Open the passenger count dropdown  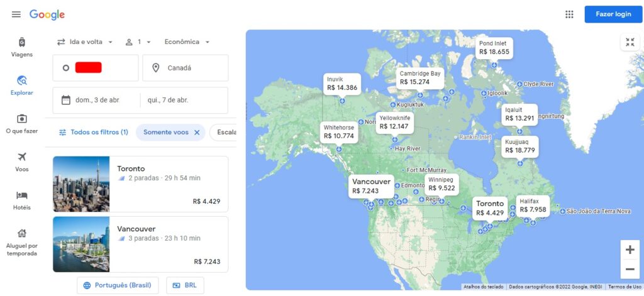(138, 42)
